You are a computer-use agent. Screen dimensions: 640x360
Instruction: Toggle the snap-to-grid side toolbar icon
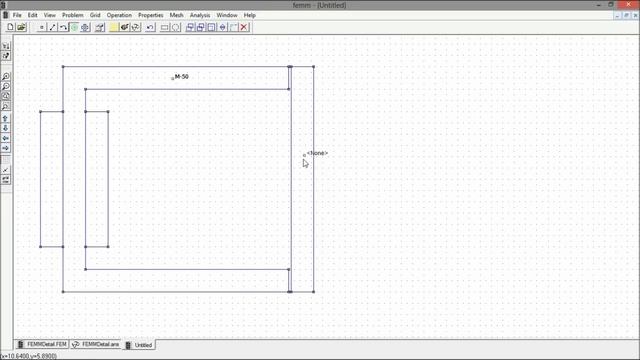[6, 169]
